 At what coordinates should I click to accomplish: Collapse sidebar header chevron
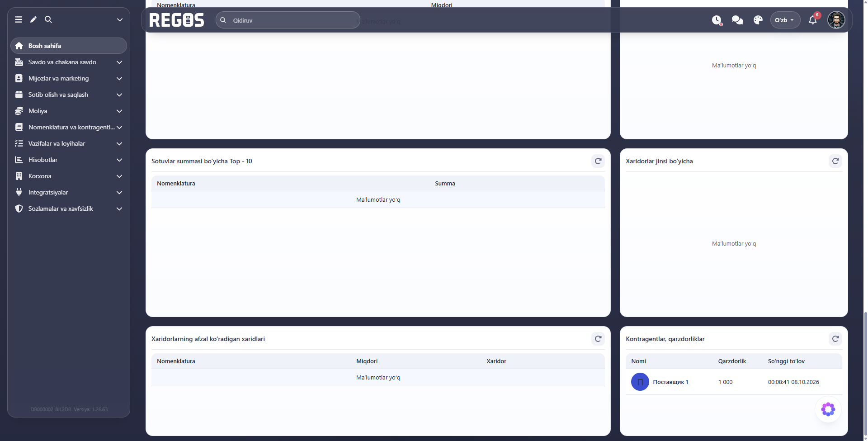[120, 19]
